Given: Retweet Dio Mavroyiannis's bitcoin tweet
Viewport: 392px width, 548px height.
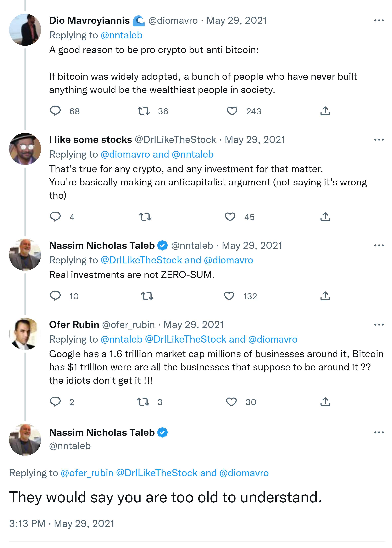Looking at the screenshot, I should click(144, 111).
